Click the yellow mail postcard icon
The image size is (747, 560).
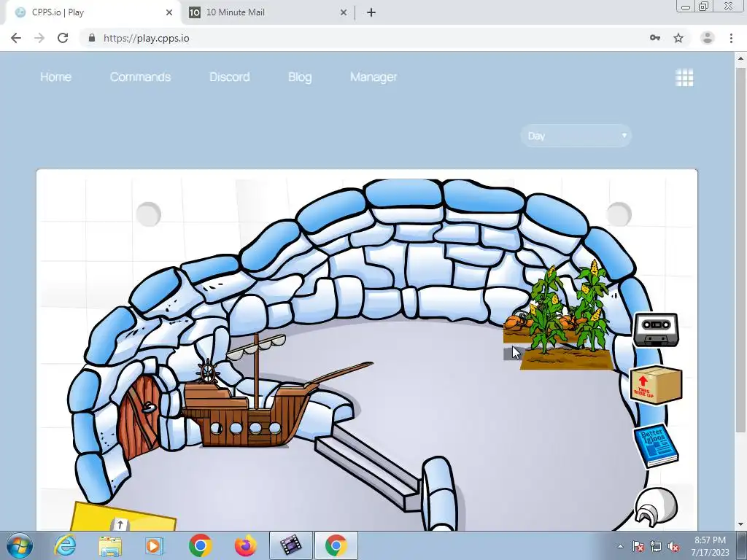pos(124,517)
